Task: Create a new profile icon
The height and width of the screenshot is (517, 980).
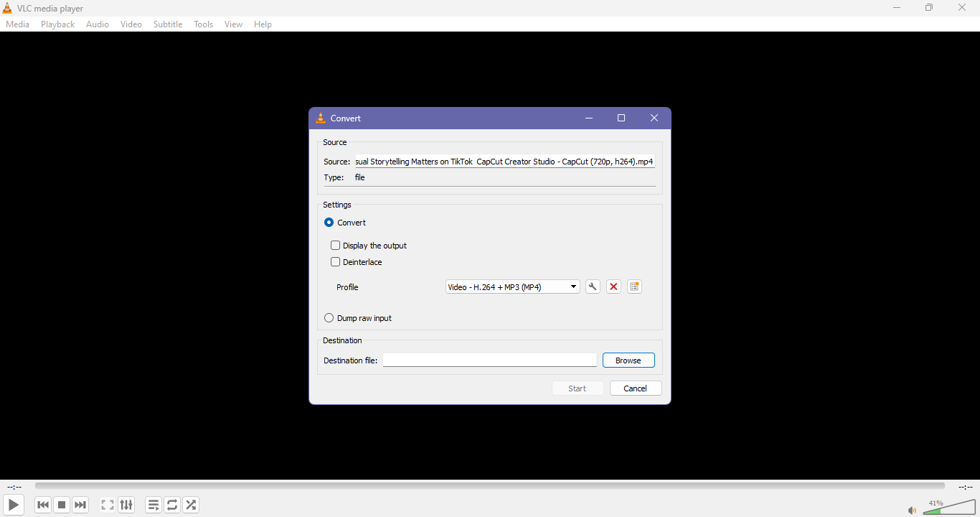Action: pos(634,287)
